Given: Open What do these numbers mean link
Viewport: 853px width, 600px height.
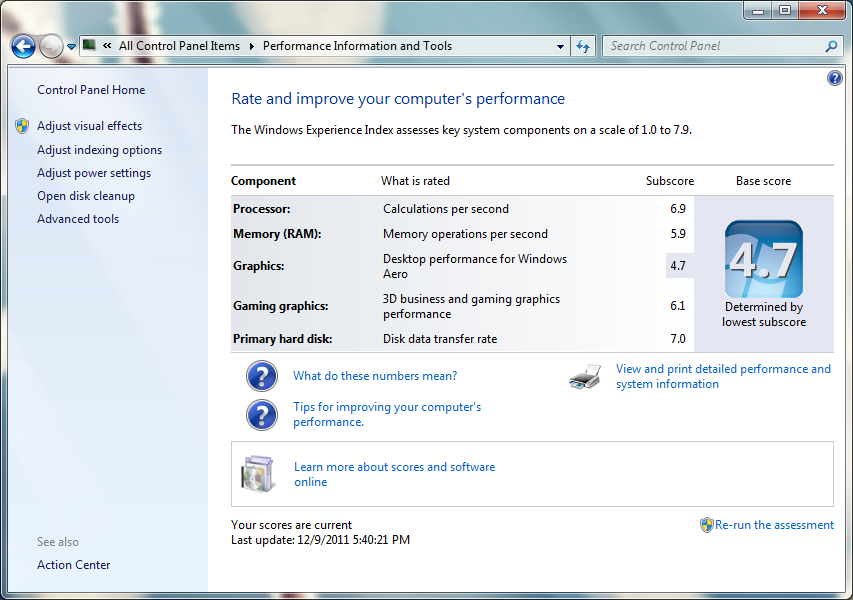Looking at the screenshot, I should [x=375, y=376].
